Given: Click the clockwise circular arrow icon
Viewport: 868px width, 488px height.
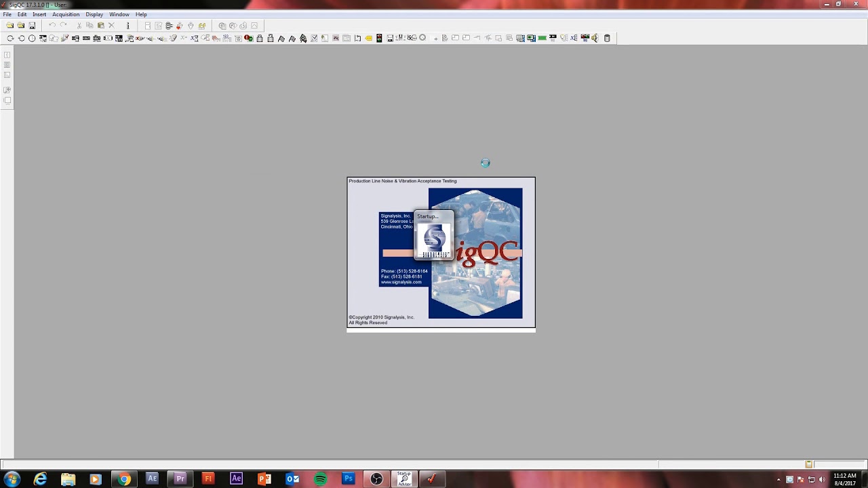Looking at the screenshot, I should point(10,38).
